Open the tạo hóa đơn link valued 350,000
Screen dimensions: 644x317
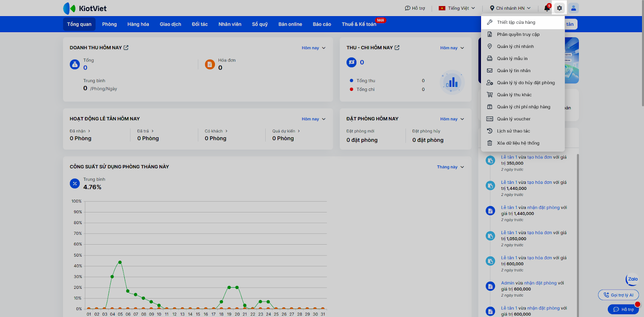click(x=539, y=157)
